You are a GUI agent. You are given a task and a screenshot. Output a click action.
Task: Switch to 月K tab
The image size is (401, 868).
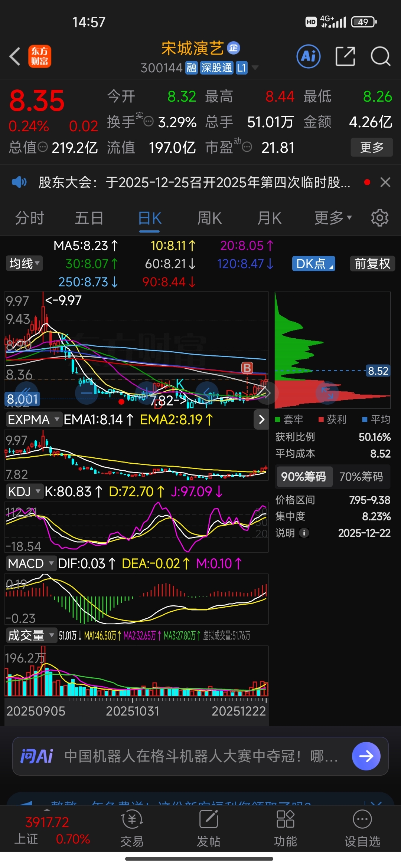click(x=270, y=218)
